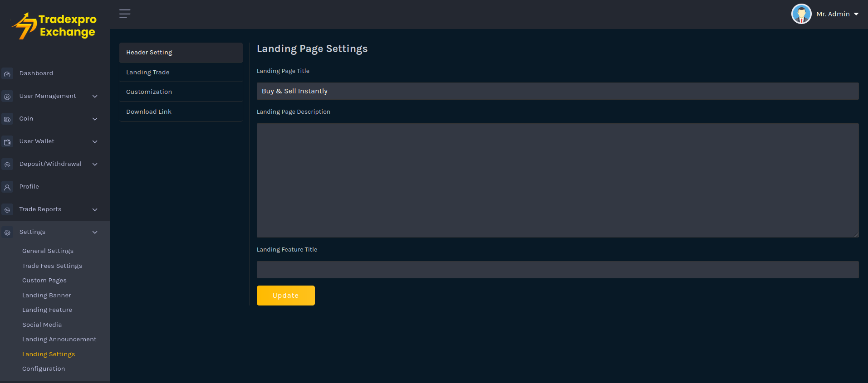Click the Landing Feature Title input field
The image size is (868, 383).
[x=557, y=270]
